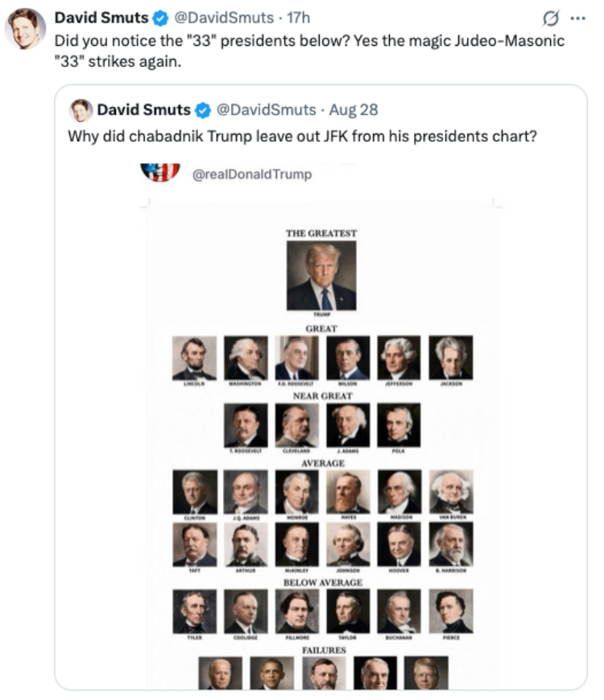This screenshot has width=604, height=700.
Task: Click the Clinton portrait in AVERAGE row
Action: point(195,492)
